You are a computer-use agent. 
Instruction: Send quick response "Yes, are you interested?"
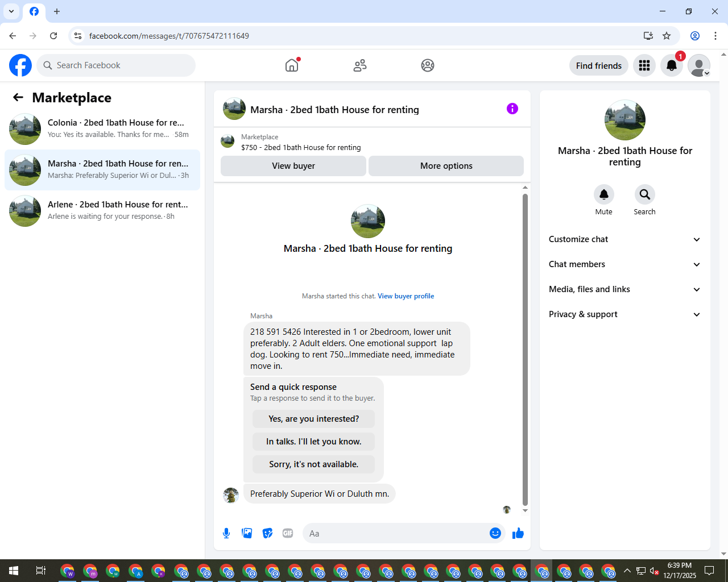pos(314,419)
